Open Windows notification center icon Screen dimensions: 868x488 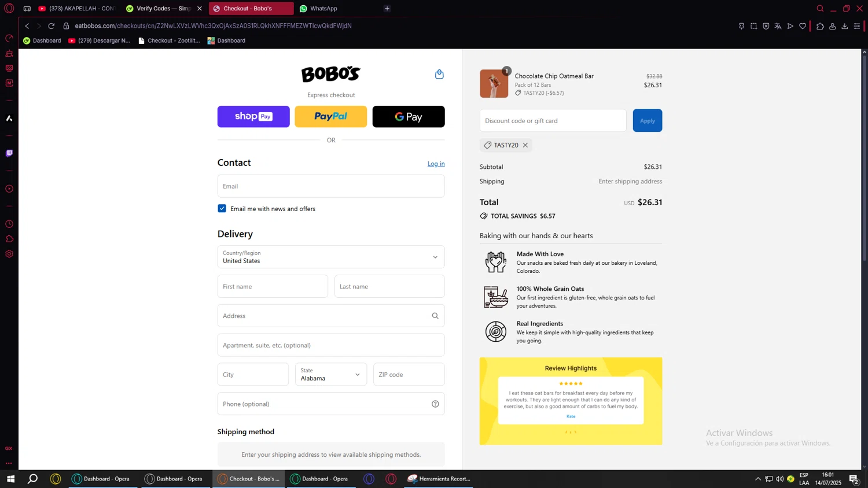(x=854, y=479)
